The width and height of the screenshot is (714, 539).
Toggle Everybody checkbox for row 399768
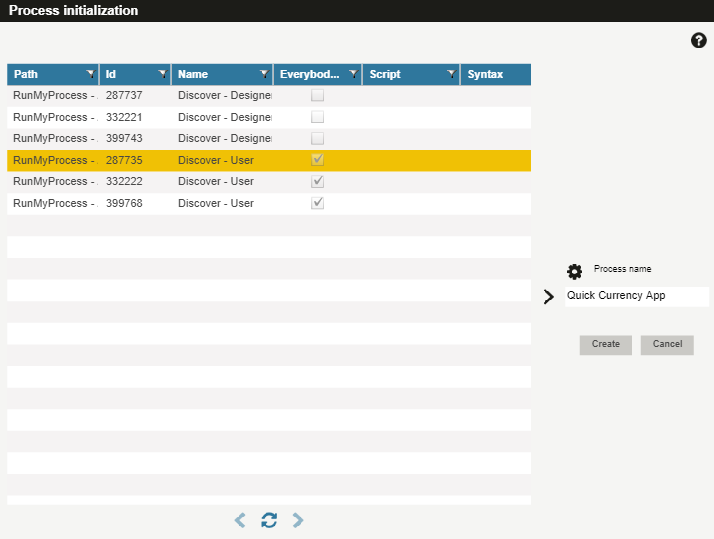click(x=317, y=203)
